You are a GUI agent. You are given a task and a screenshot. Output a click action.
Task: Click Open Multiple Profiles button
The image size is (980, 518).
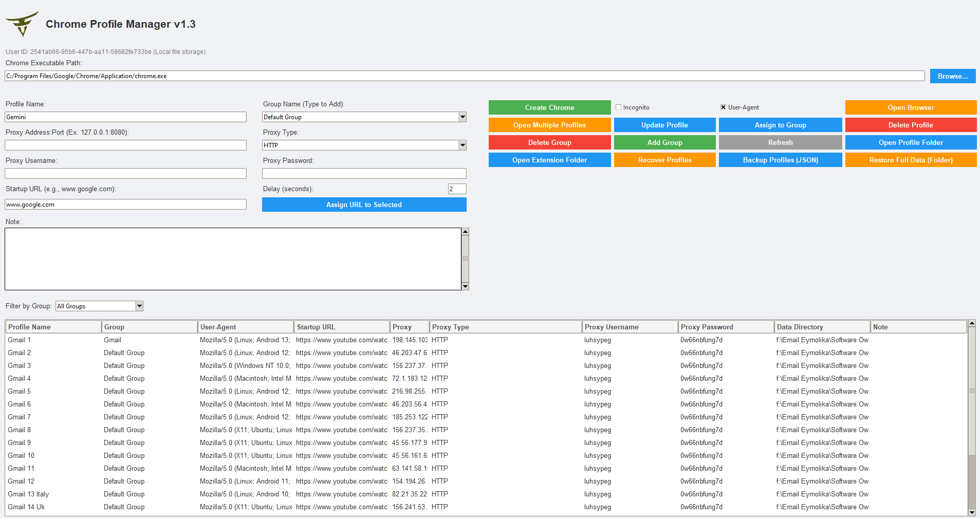point(549,125)
